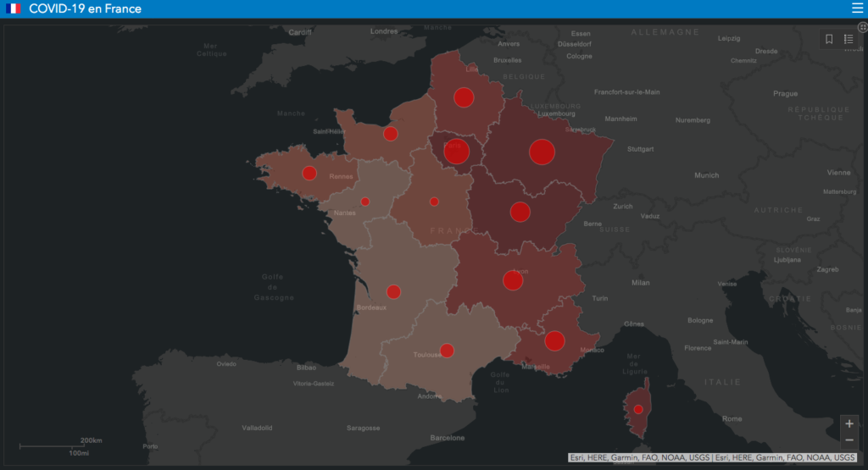Select the circle above Marseille
Screen dimensions: 868x470
(554, 340)
